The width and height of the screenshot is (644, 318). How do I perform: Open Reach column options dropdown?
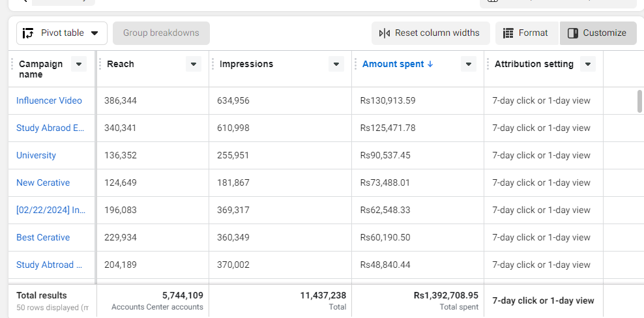pyautogui.click(x=193, y=64)
